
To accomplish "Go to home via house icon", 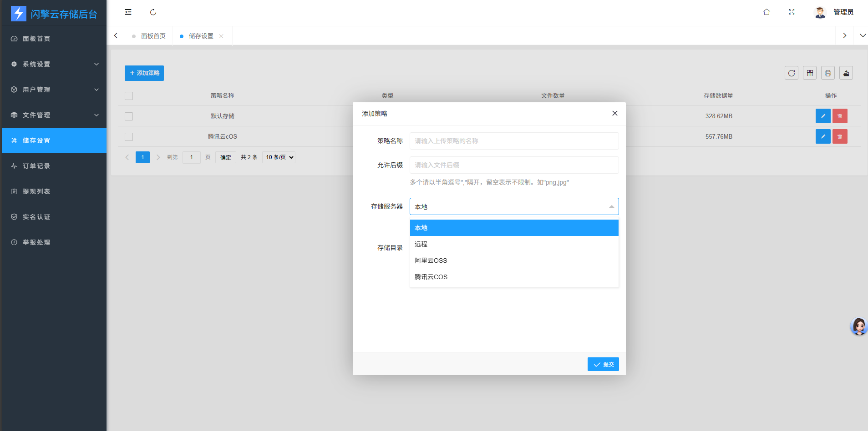I will (x=766, y=12).
